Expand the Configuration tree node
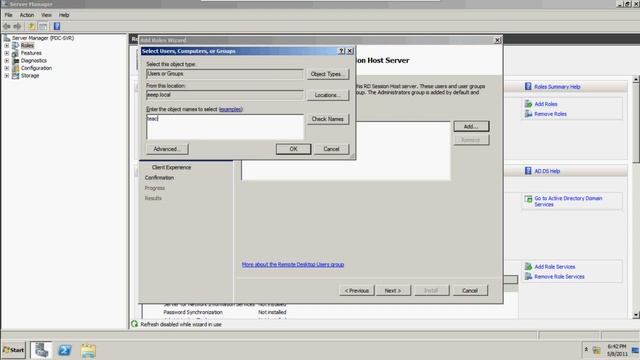 pyautogui.click(x=7, y=68)
